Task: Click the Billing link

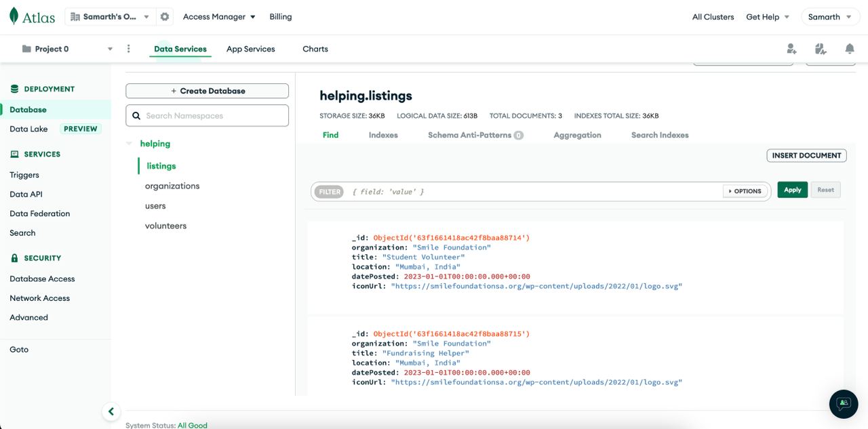Action: [x=281, y=17]
